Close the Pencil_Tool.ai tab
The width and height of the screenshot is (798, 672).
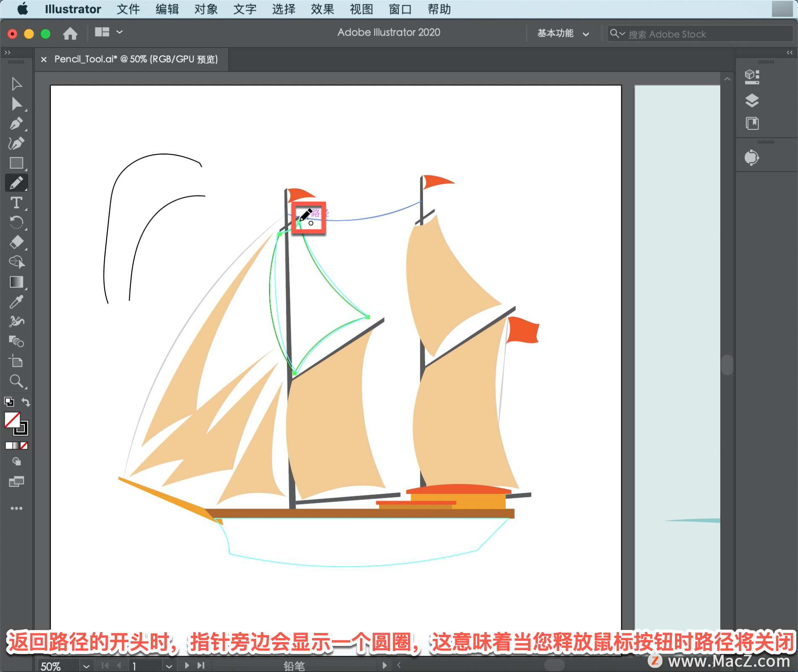coord(44,60)
